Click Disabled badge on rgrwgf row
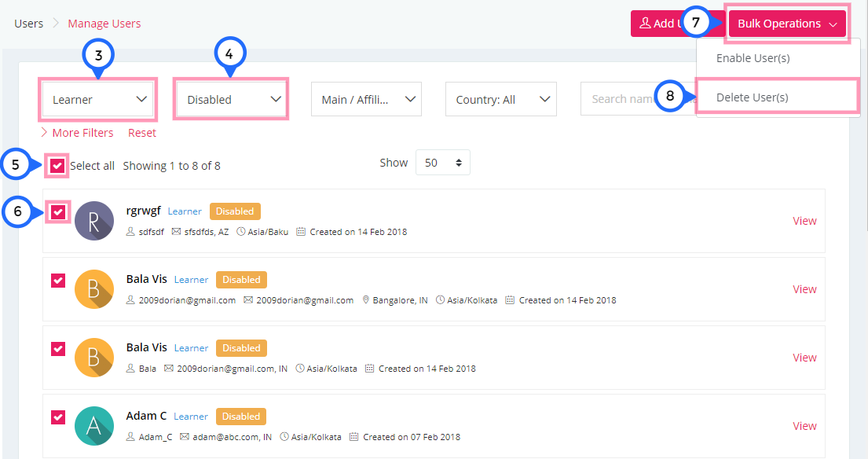The height and width of the screenshot is (459, 868). point(235,211)
